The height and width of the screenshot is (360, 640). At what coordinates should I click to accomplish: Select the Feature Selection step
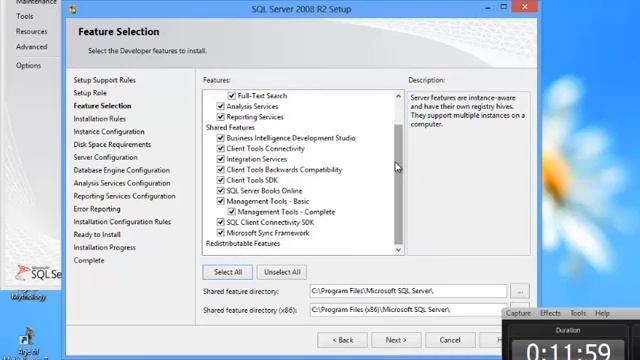coord(102,106)
